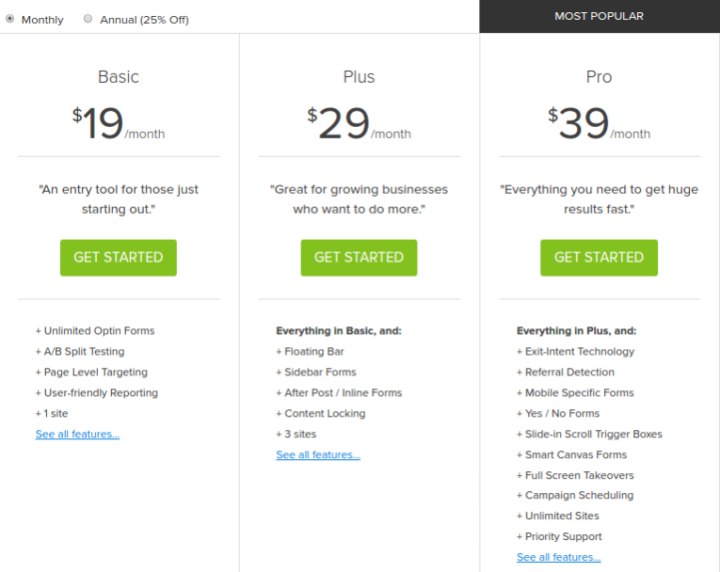Select the Monthly billing radio button

coord(10,19)
